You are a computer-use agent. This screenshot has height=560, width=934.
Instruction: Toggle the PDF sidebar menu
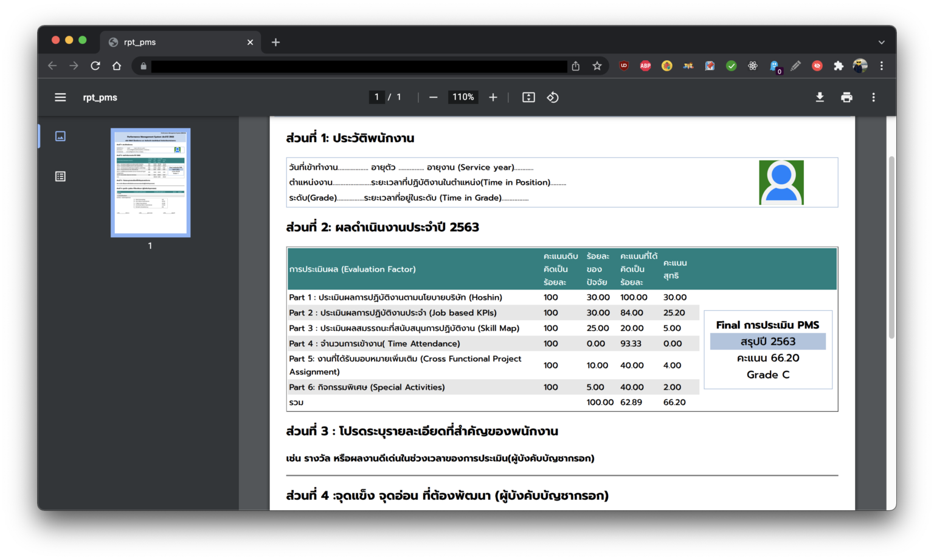(x=60, y=97)
